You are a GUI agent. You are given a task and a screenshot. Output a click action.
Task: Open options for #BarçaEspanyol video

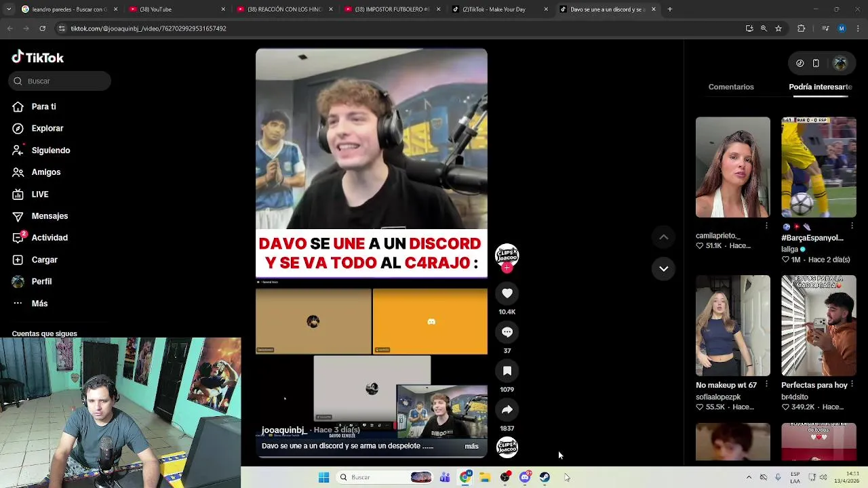coord(852,226)
